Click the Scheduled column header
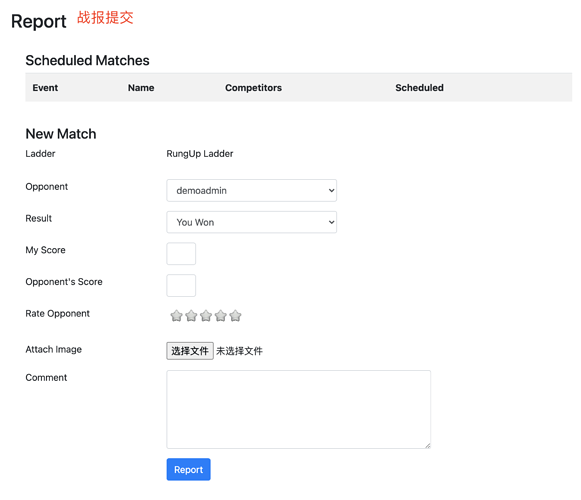 (419, 88)
